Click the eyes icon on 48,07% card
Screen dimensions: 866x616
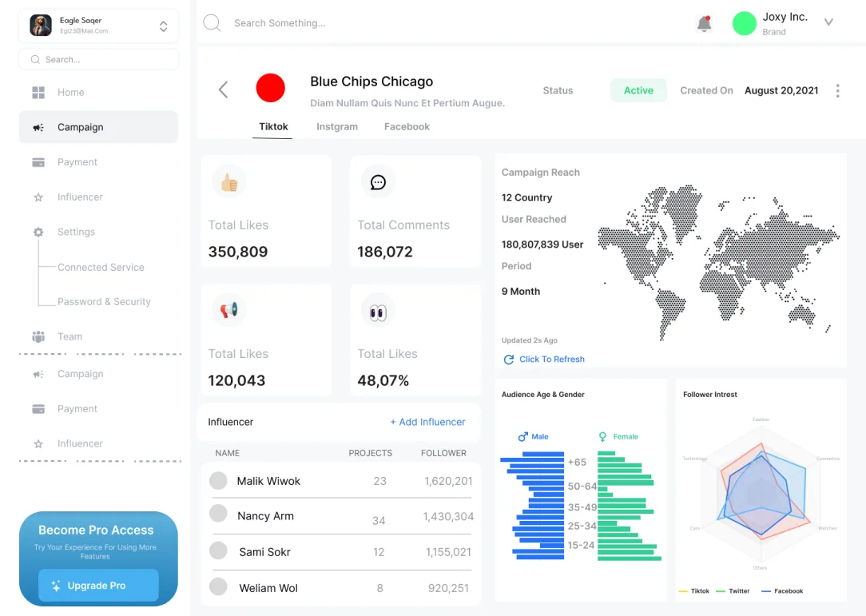tap(379, 312)
